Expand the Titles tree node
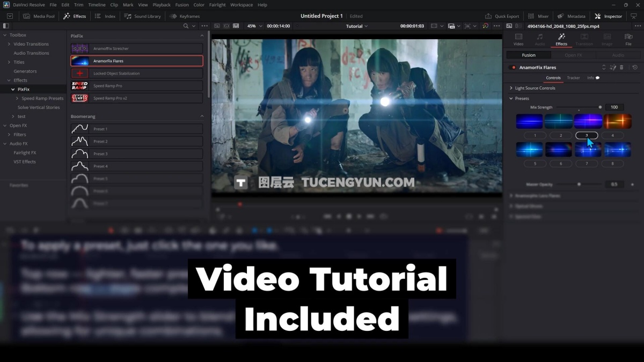 click(x=9, y=62)
